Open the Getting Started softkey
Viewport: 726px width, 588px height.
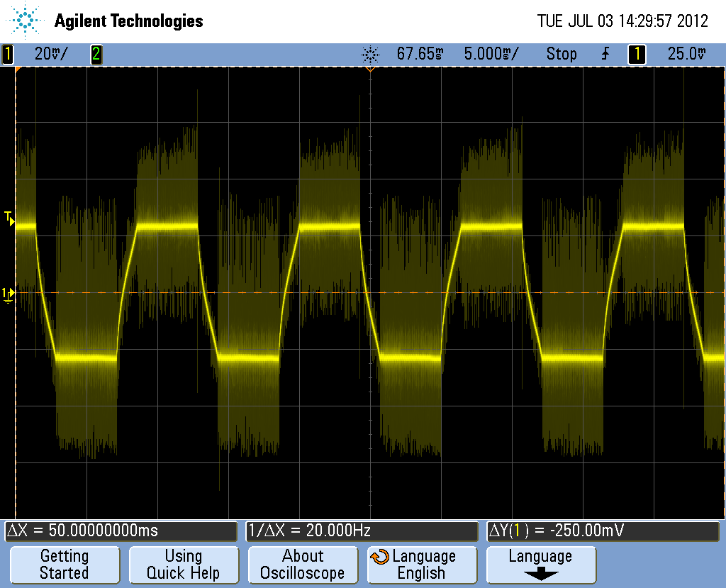click(x=65, y=565)
